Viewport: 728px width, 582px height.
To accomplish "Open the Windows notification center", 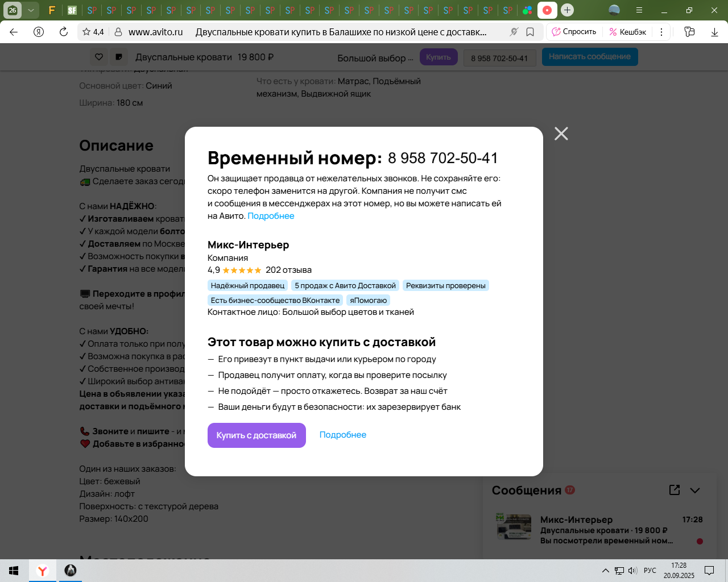I will click(x=709, y=571).
